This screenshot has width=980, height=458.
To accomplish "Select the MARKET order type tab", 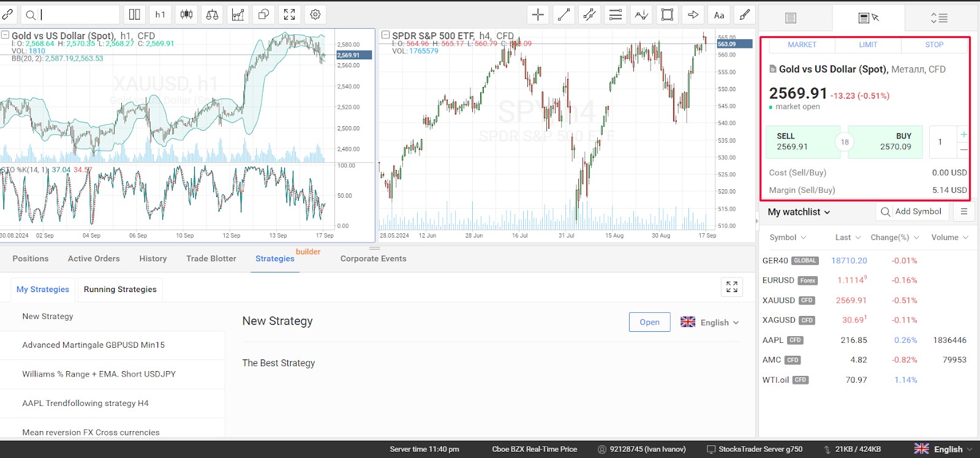I will pos(802,45).
